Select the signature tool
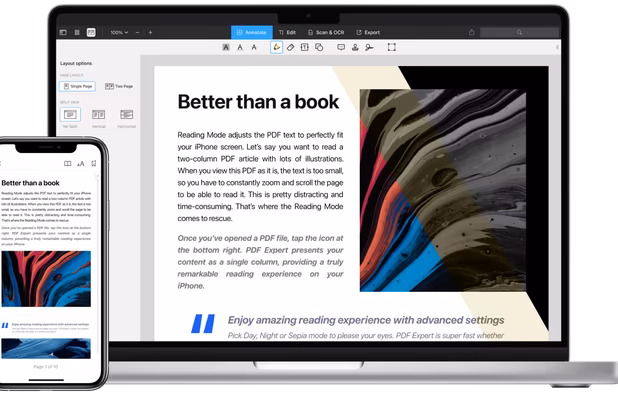 click(369, 47)
